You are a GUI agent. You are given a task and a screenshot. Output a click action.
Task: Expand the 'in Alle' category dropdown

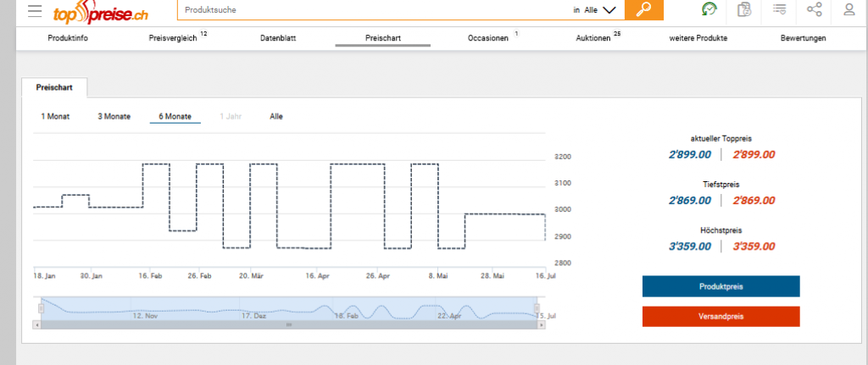coord(608,10)
